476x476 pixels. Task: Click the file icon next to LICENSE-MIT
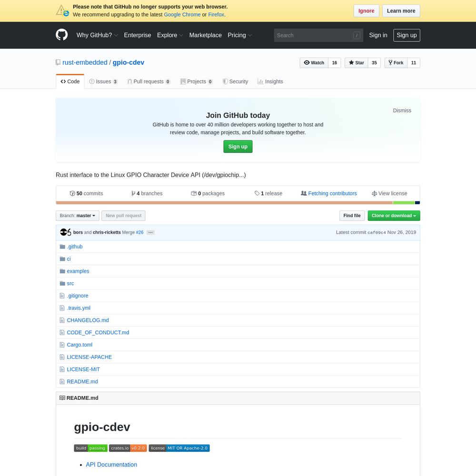click(62, 369)
